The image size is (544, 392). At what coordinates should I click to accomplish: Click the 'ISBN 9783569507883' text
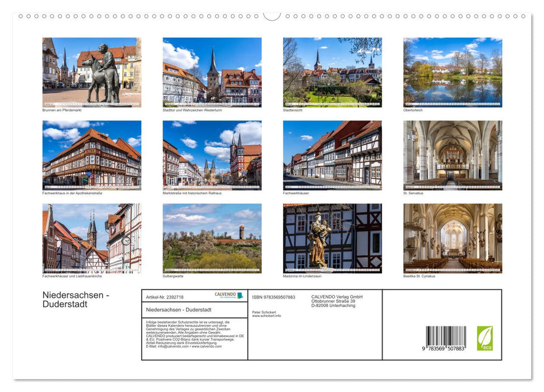pyautogui.click(x=273, y=297)
